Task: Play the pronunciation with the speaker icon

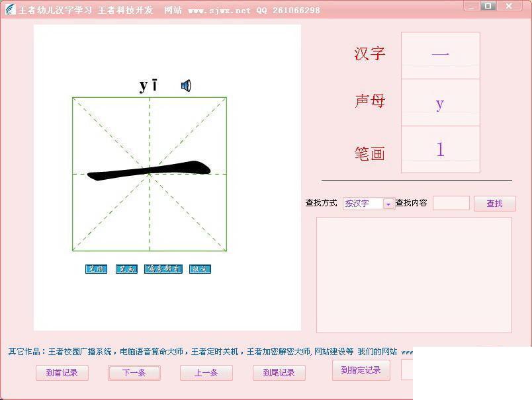Action: pos(186,86)
